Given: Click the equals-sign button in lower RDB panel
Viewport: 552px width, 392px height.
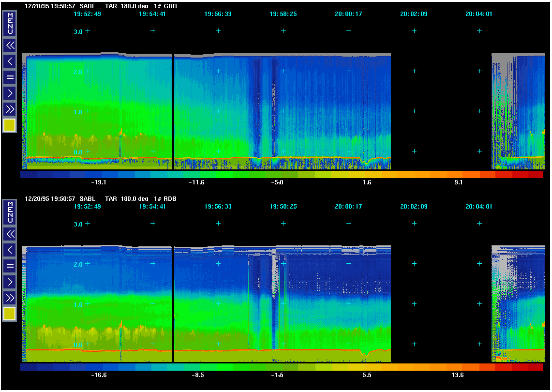Looking at the screenshot, I should (10, 266).
